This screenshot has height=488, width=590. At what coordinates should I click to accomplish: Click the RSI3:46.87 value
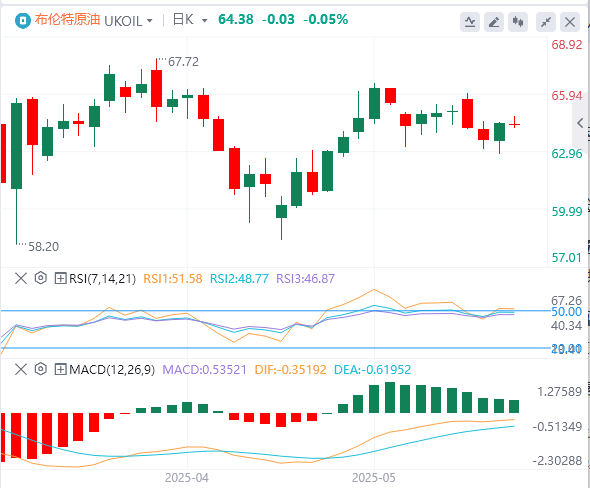tap(306, 279)
